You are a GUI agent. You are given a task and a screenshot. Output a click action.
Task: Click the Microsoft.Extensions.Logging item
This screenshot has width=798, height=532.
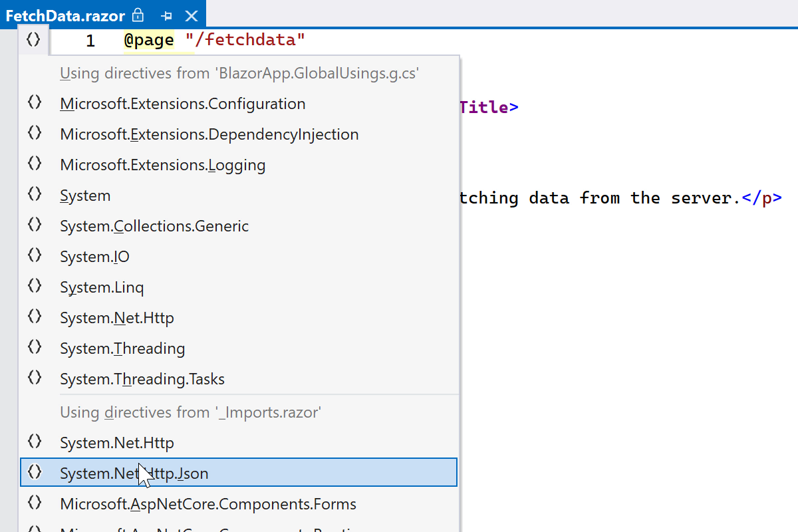point(162,165)
